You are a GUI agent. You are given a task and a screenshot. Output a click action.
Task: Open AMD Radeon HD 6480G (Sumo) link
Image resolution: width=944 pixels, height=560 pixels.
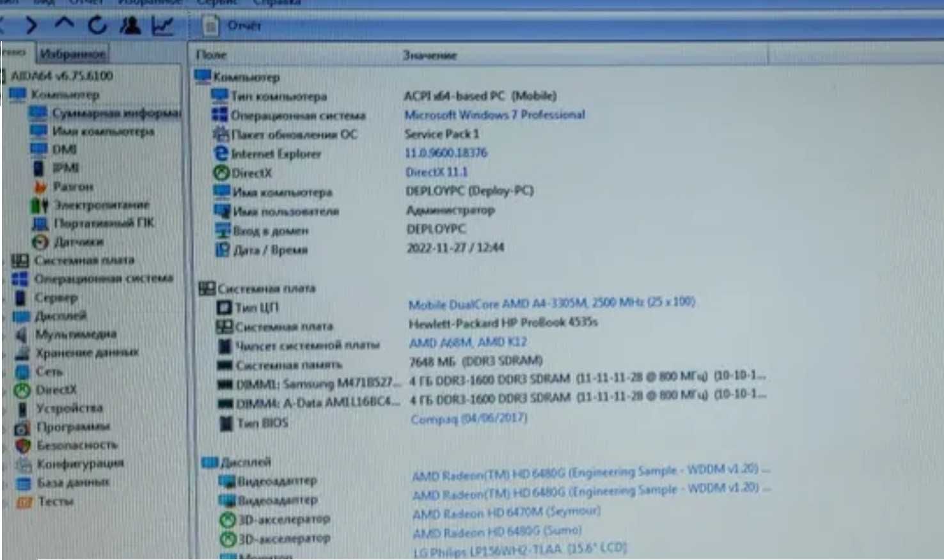497,532
